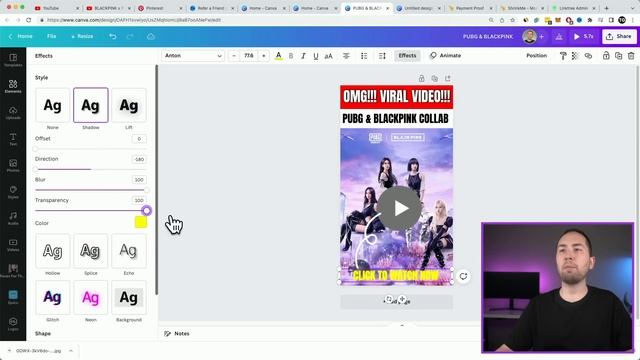
Task: Select the Lift text style
Action: pyautogui.click(x=129, y=105)
